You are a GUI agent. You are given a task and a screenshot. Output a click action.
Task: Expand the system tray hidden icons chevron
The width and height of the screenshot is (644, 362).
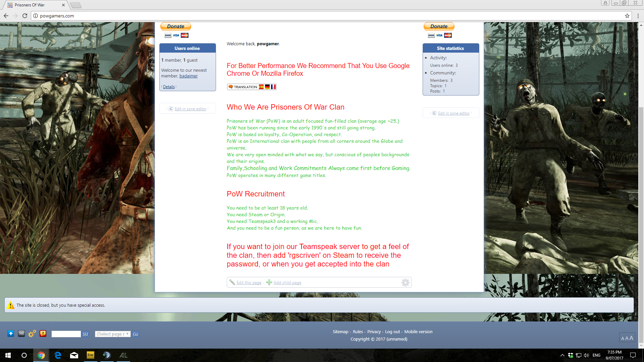562,355
